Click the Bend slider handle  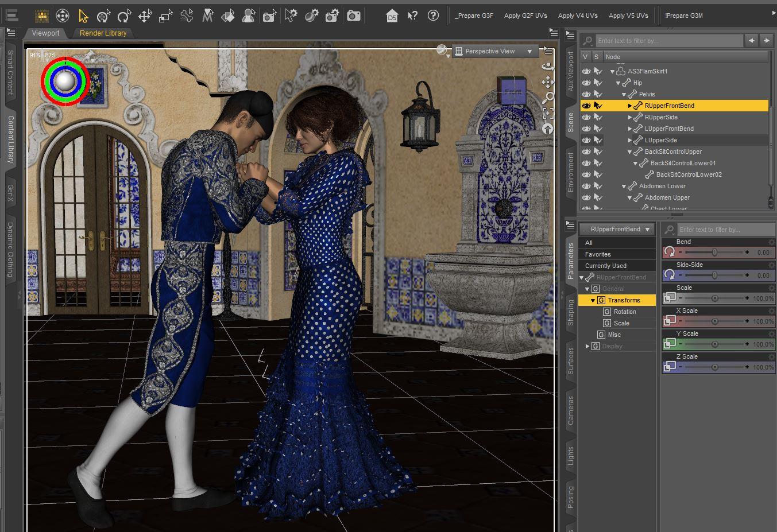coord(714,253)
